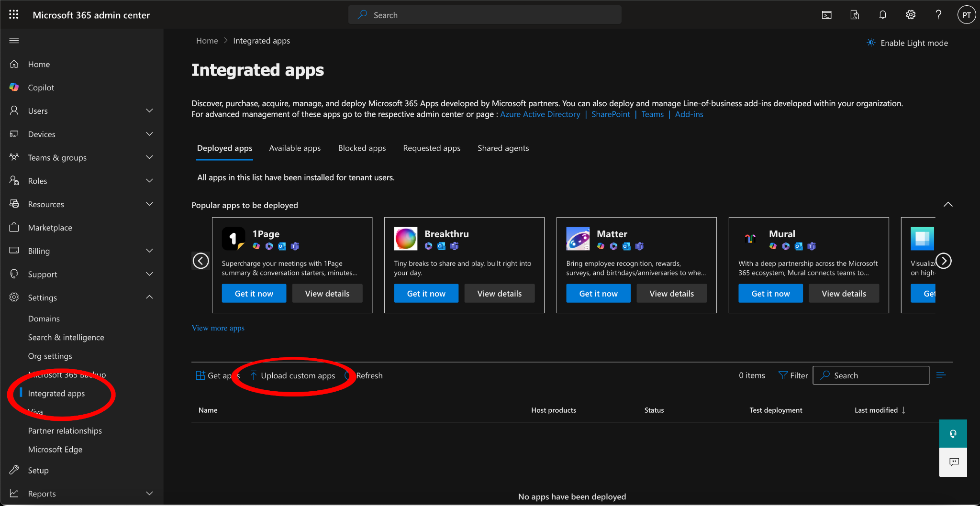Open the SharePoint admin link
The height and width of the screenshot is (506, 980).
click(x=611, y=114)
